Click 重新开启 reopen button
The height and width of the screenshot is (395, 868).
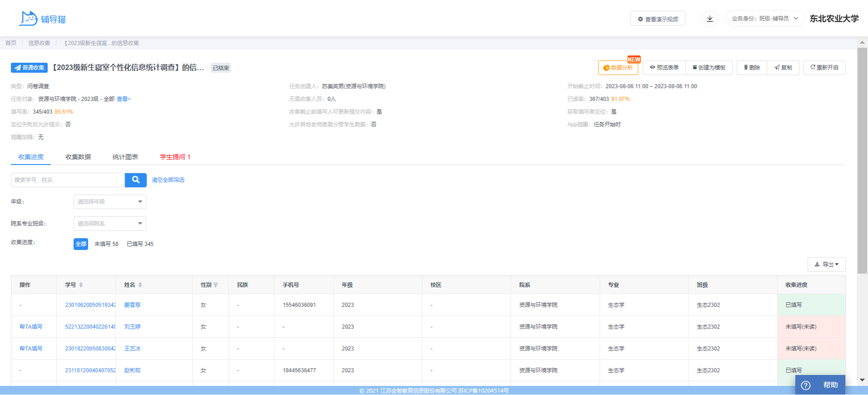(824, 68)
